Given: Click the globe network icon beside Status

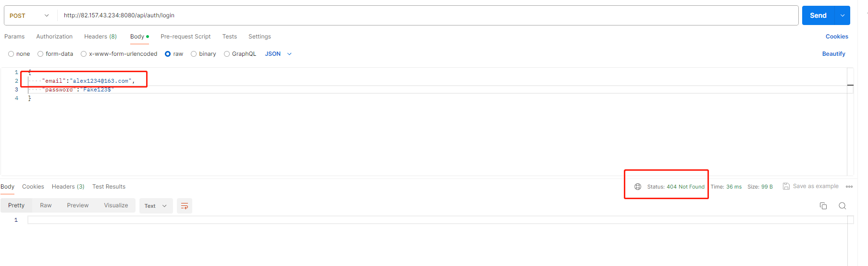Looking at the screenshot, I should click(638, 187).
